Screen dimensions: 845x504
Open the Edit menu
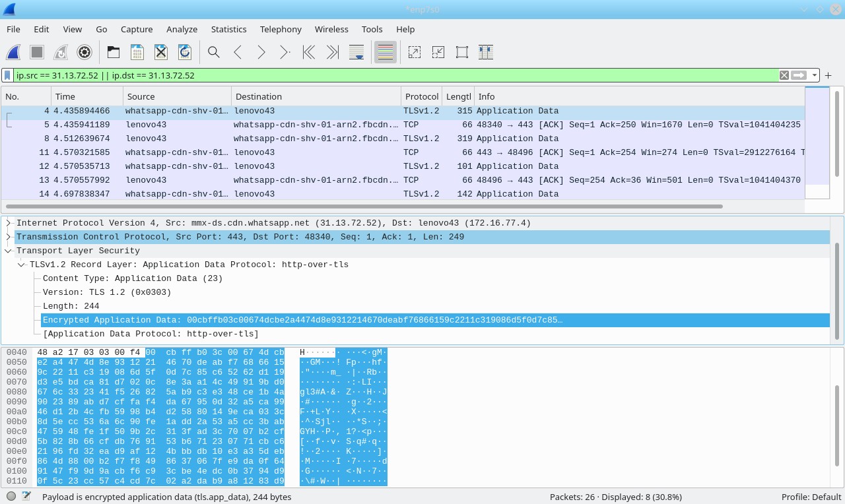[42, 29]
